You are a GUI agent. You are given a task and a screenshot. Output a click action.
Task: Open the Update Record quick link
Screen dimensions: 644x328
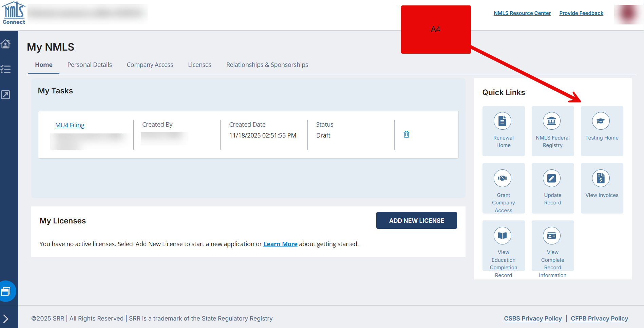(552, 188)
